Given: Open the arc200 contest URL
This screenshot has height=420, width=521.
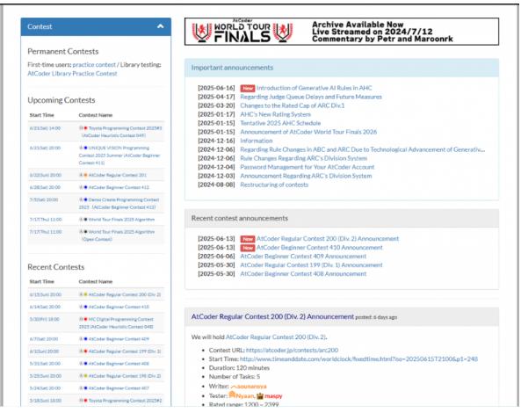Looking at the screenshot, I should 292,351.
